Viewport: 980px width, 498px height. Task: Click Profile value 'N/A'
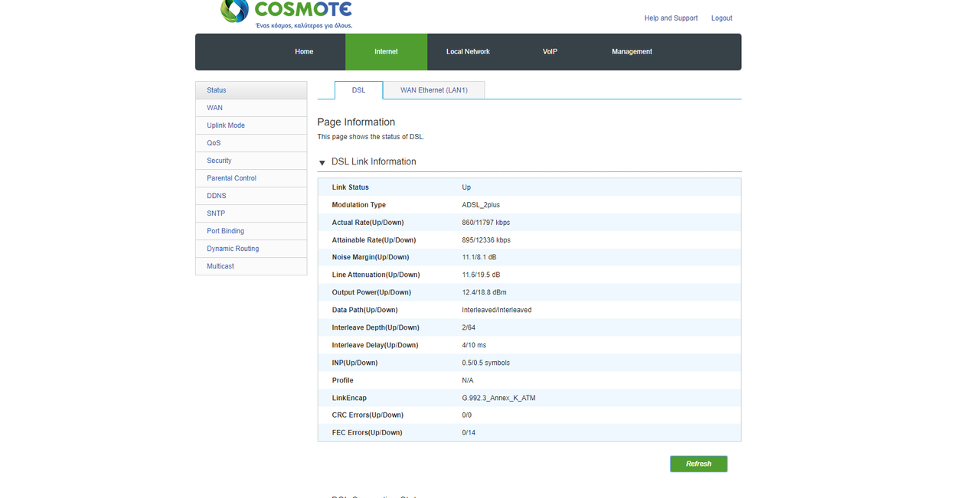pyautogui.click(x=468, y=380)
